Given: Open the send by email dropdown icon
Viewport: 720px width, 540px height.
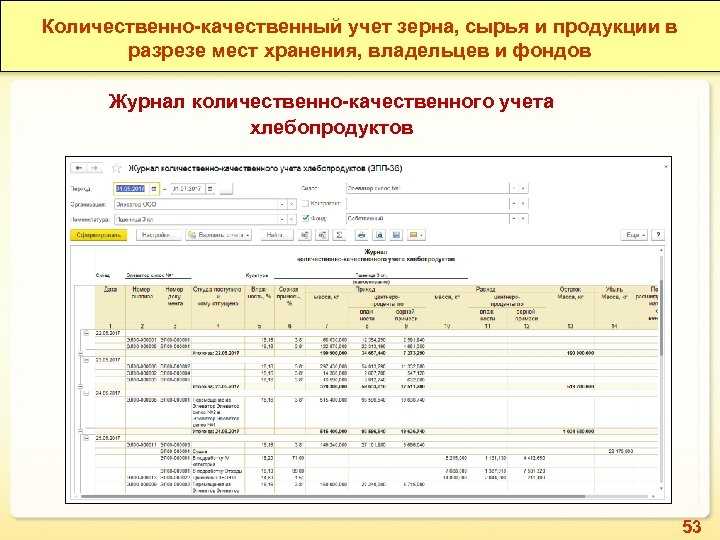Looking at the screenshot, I should point(416,235).
